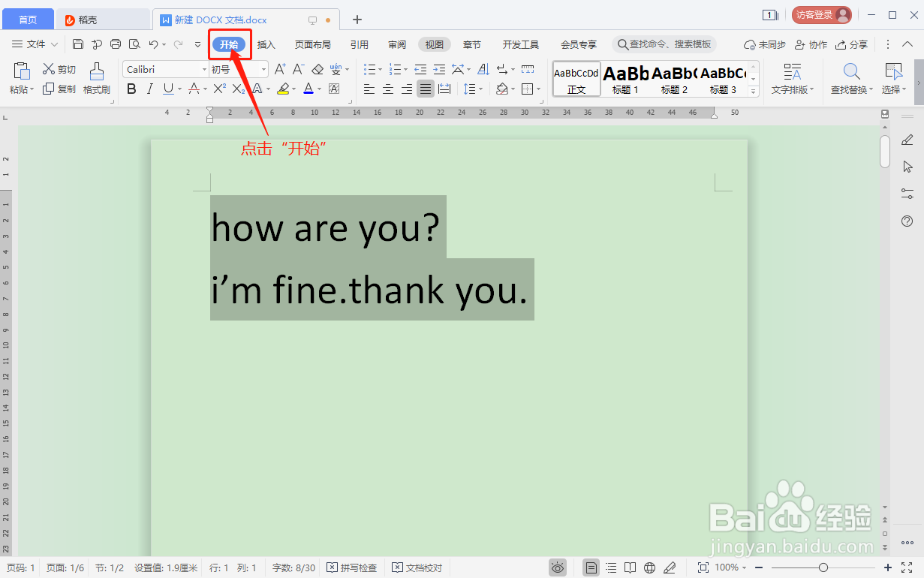Open the 引用 References tab

point(360,44)
